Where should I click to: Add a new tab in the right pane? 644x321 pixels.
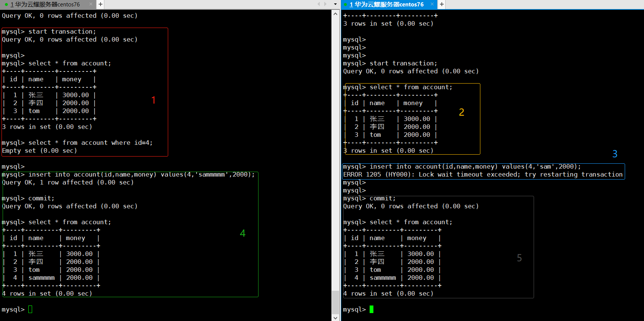(x=441, y=4)
